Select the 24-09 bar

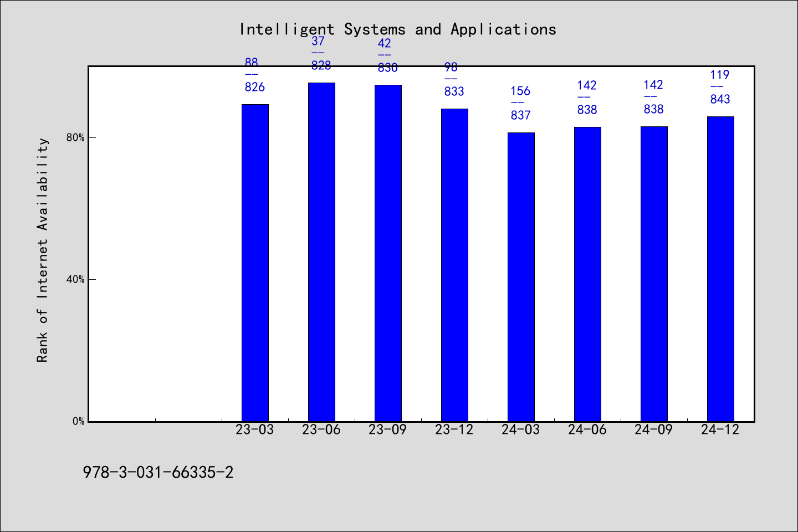654,274
